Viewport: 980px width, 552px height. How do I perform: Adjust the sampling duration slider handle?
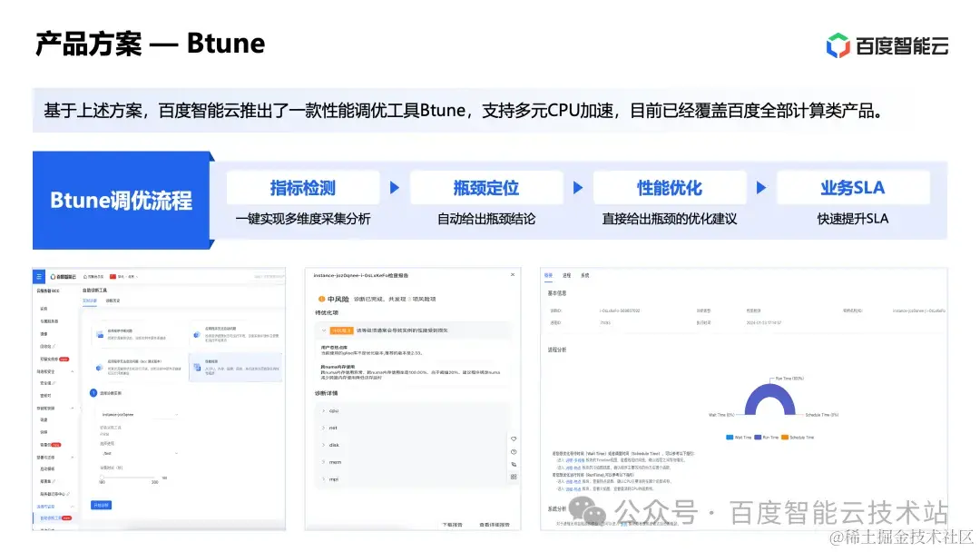click(102, 478)
